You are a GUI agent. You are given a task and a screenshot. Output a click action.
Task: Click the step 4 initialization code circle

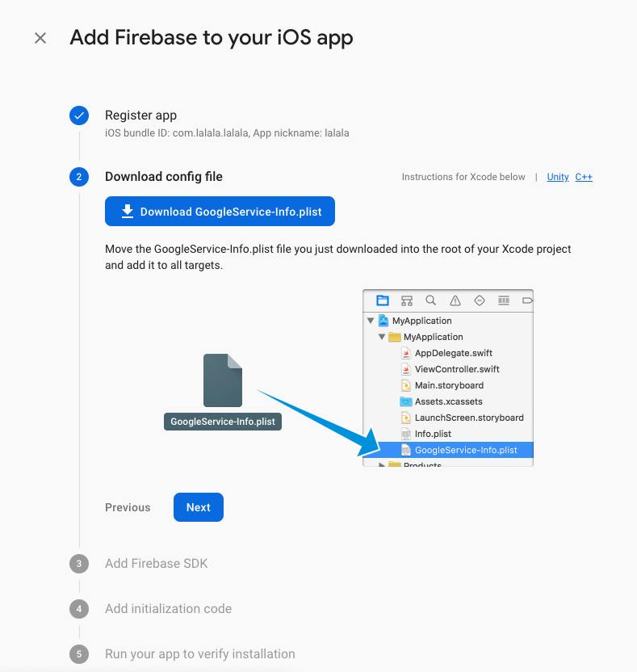point(79,609)
